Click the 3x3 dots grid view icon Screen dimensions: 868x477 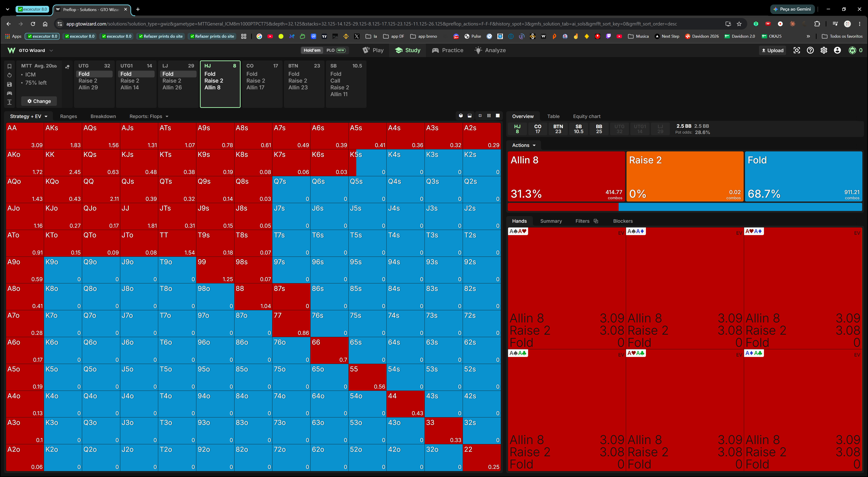click(489, 116)
